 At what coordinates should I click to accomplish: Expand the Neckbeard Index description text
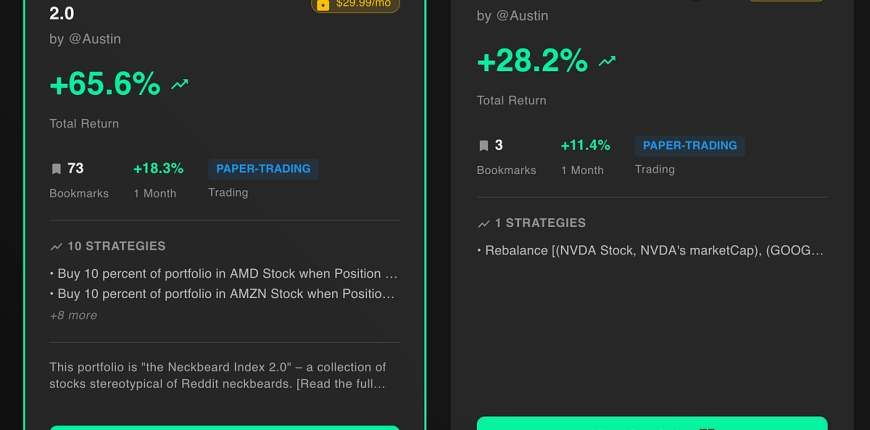click(x=218, y=375)
